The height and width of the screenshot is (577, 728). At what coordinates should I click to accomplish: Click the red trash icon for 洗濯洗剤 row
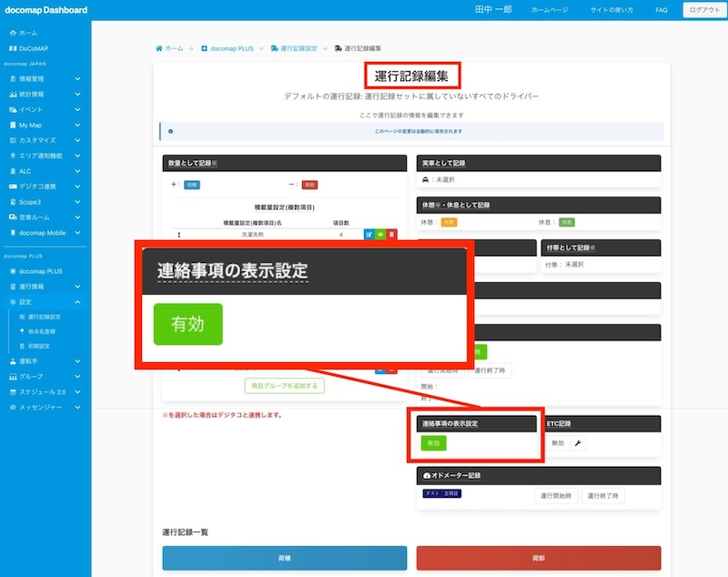click(x=392, y=235)
